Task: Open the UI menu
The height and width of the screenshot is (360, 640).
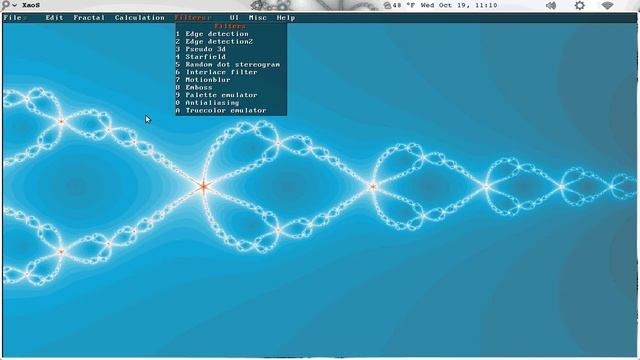Action: (234, 18)
